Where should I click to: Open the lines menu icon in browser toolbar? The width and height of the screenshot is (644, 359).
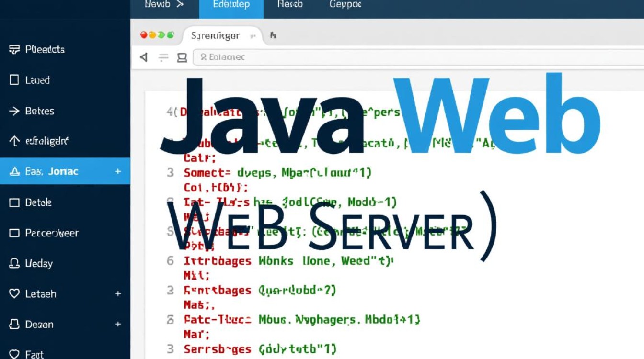(x=163, y=57)
